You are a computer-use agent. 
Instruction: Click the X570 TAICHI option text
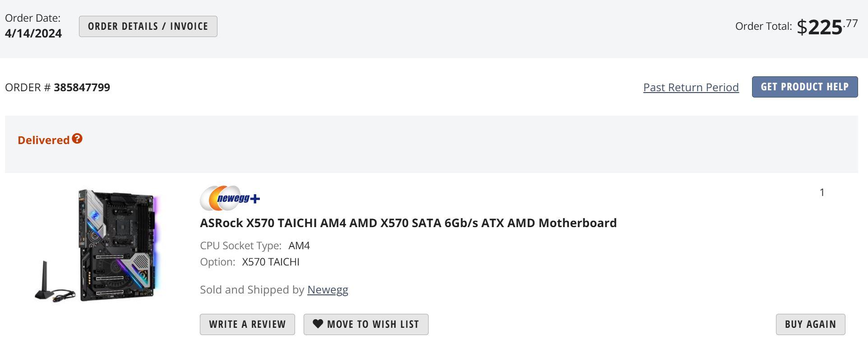(270, 261)
